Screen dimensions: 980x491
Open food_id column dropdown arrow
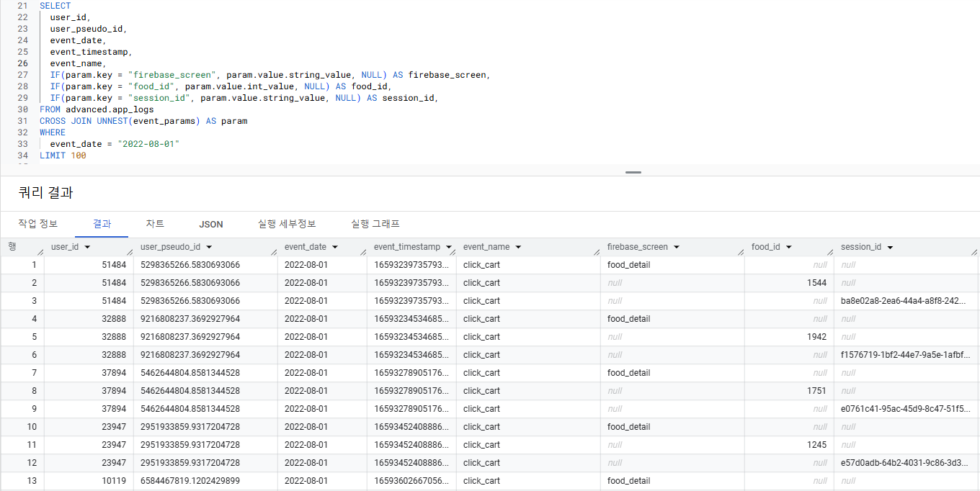(x=789, y=247)
